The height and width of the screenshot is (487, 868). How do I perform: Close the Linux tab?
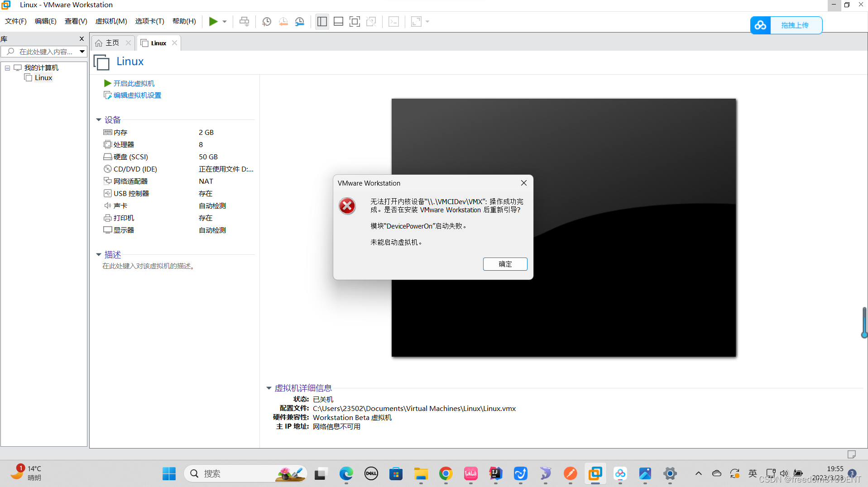point(174,43)
